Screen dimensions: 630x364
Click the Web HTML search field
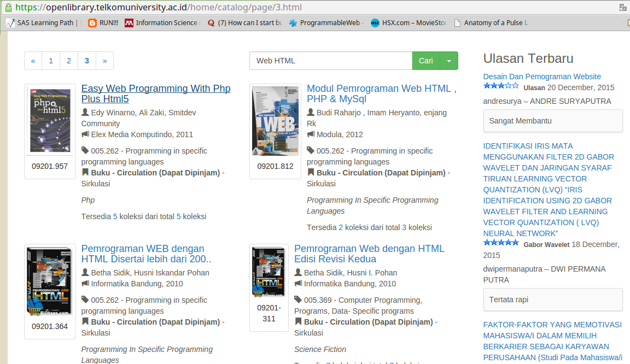point(331,61)
